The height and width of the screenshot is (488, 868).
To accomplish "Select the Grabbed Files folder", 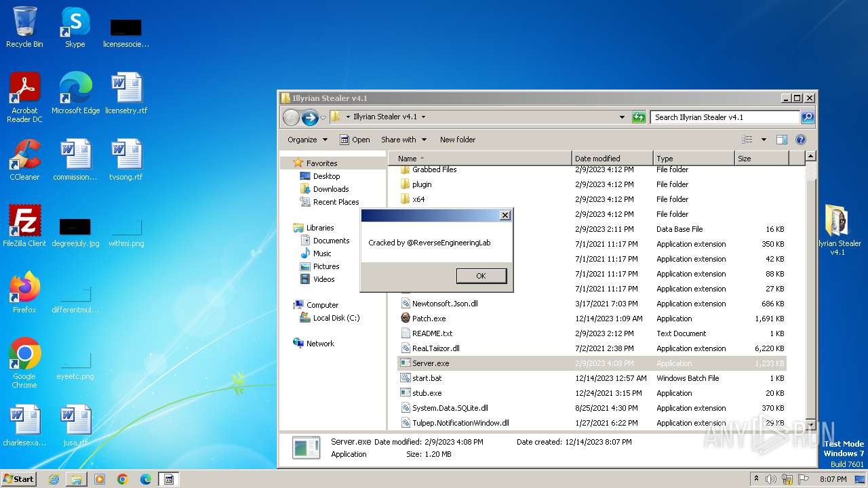I will (591, 169).
